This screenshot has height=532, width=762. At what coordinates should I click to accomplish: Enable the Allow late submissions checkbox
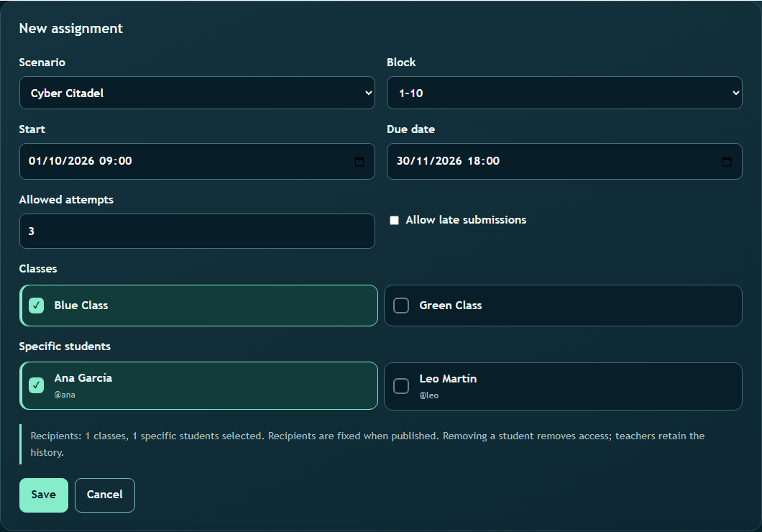click(x=394, y=220)
